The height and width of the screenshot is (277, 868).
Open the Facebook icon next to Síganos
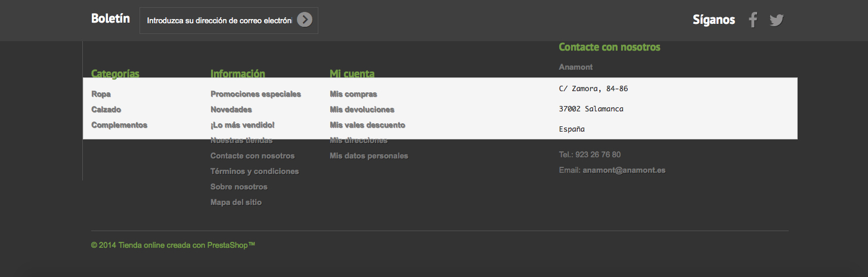click(x=753, y=20)
